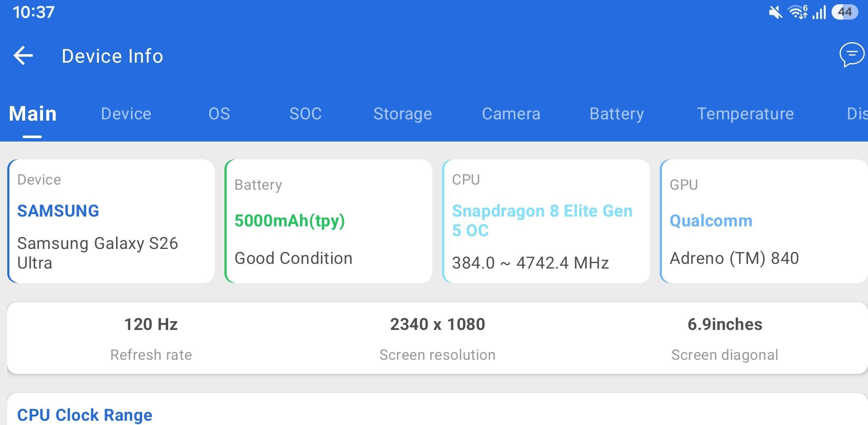Open the Samsung Galaxy S26 Ultra device card
This screenshot has height=425, width=868.
point(111,221)
